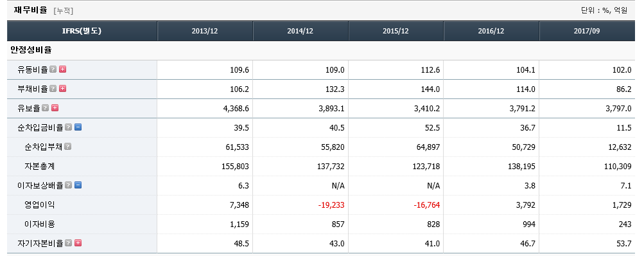Open the help icon beside 자기자본비율
Screen dimensions: 644x256
click(x=69, y=243)
